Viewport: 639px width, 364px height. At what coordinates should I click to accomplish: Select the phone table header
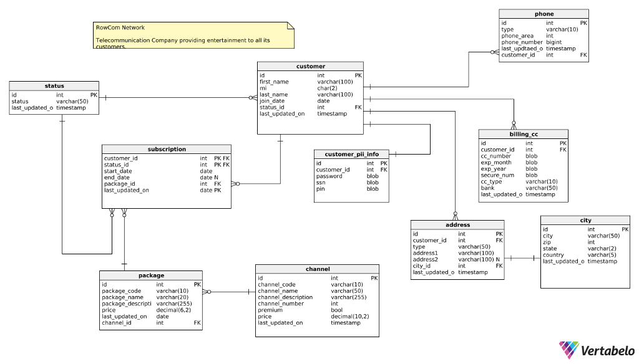point(544,14)
